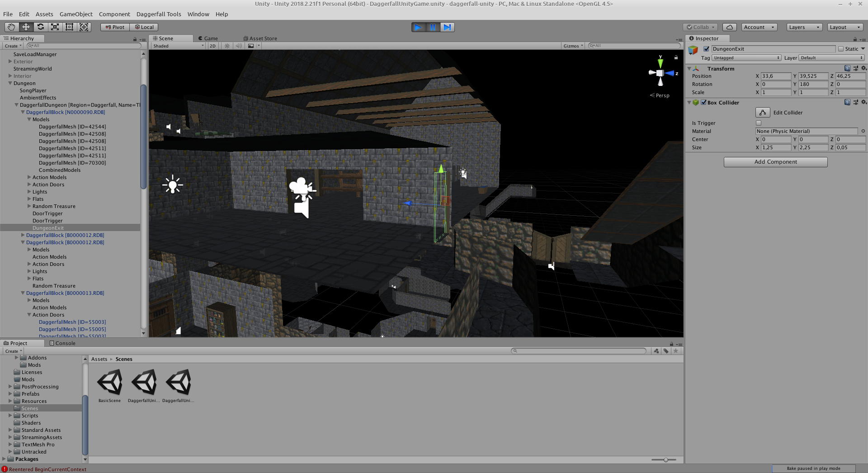This screenshot has height=473, width=868.
Task: Switch to the Console tab
Action: point(62,343)
